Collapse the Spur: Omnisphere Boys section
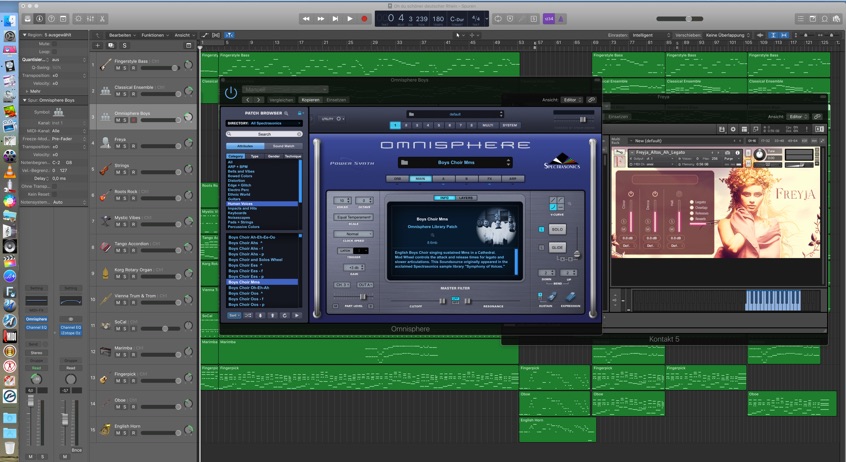Image resolution: width=846 pixels, height=462 pixels. tap(24, 100)
